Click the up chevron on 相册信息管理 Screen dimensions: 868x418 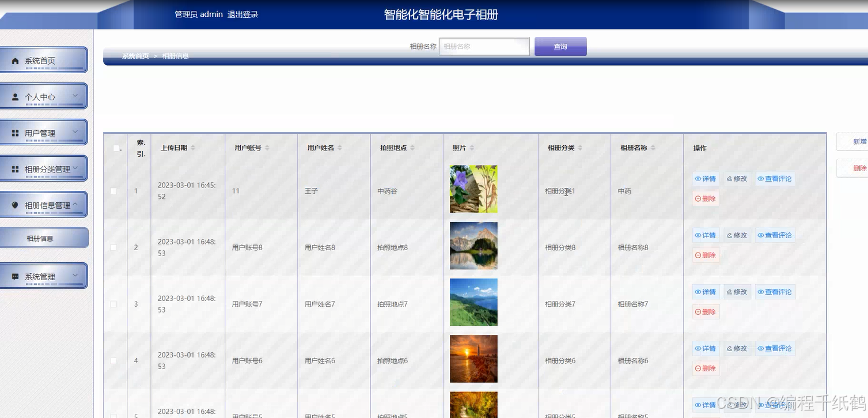75,204
